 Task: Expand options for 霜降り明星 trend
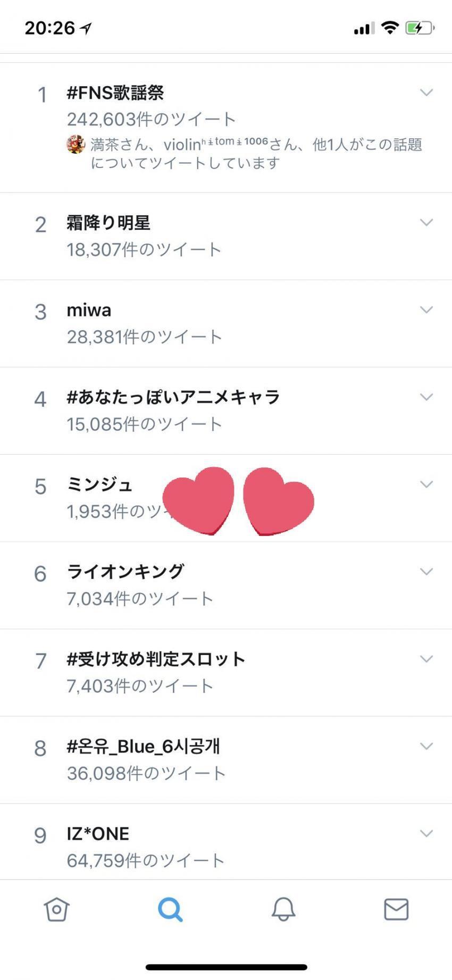click(x=426, y=223)
